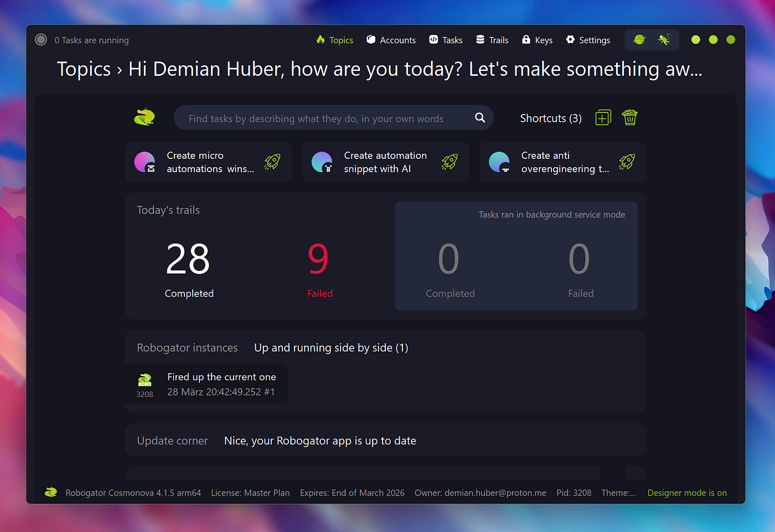
Task: Click License: Master Plan in status bar
Action: 250,493
